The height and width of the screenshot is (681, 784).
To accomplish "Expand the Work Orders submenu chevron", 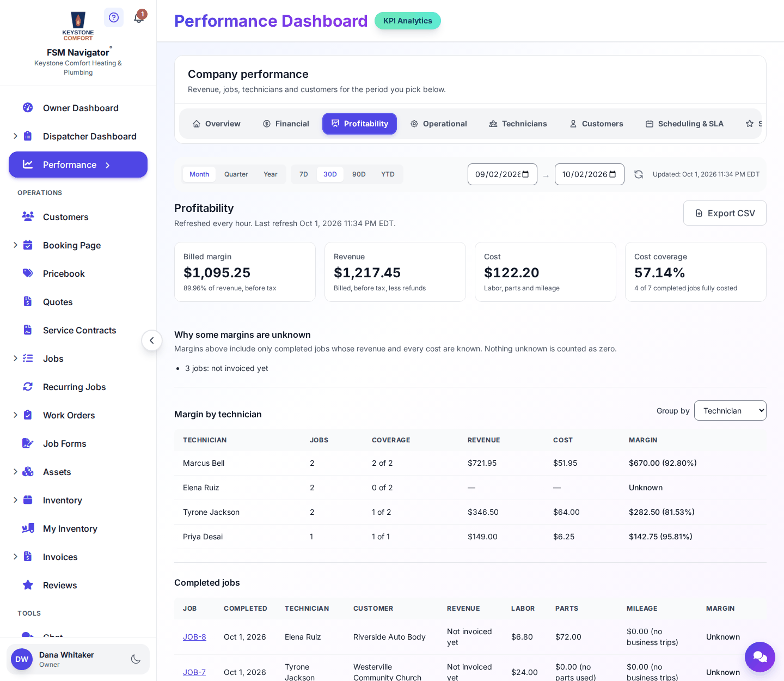I will (15, 415).
